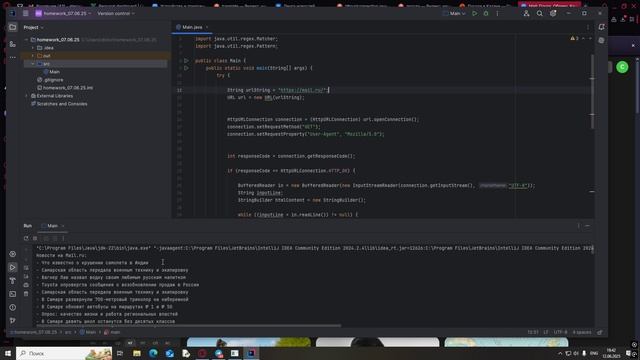Click the Main class breadcrumb

(88, 332)
